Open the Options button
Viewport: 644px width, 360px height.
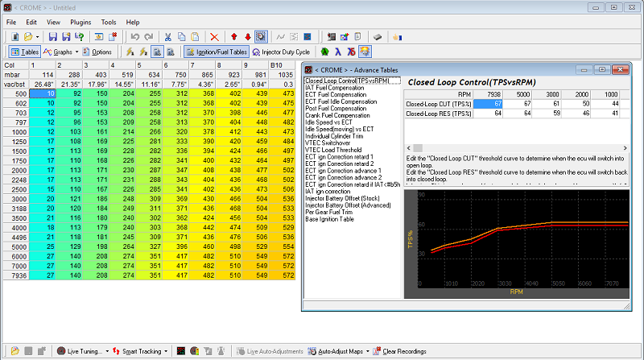click(97, 52)
